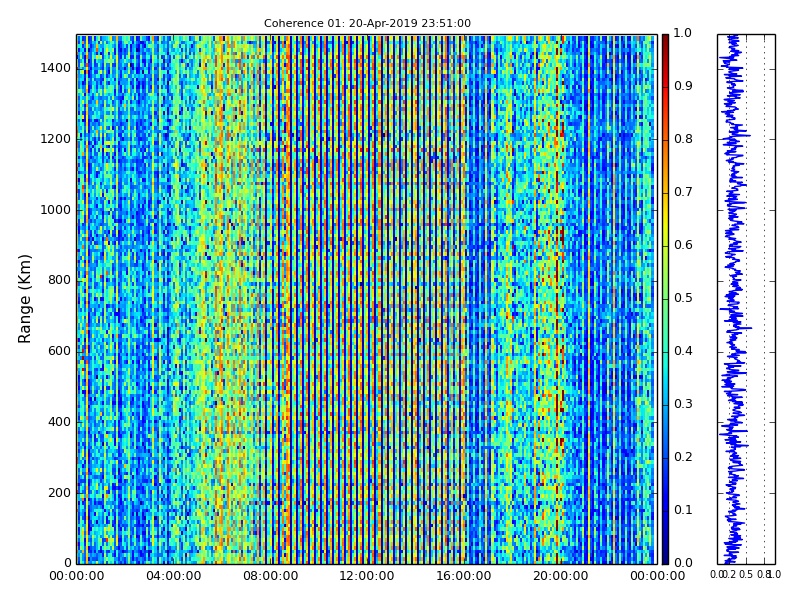
Task: Click the x-axis tick label 20:00:00
Action: coord(561,577)
